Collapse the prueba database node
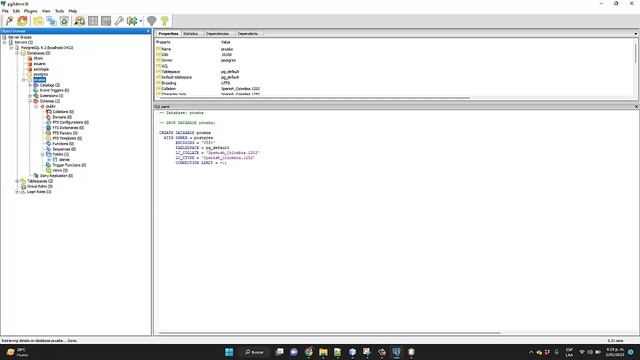The image size is (640, 360). coord(24,80)
